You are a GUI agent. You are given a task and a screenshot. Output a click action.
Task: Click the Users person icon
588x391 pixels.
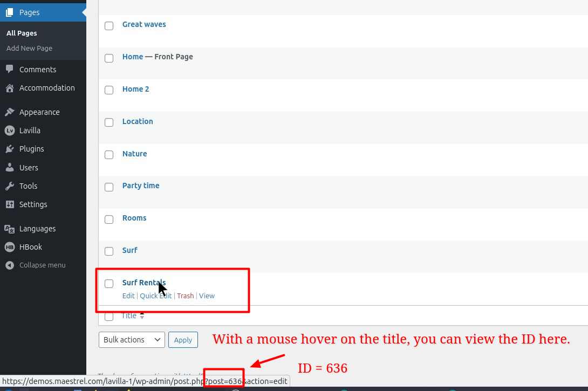10,168
